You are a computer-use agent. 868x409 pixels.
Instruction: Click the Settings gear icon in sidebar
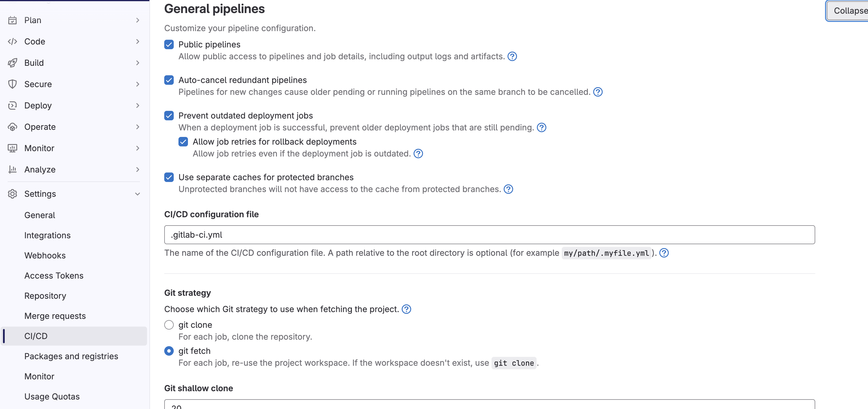pos(12,194)
